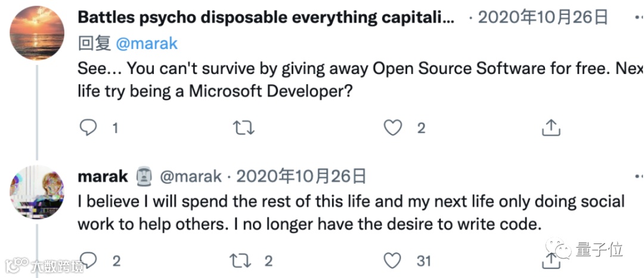Image resolution: width=644 pixels, height=278 pixels.
Task: Click the sunset profile avatar
Action: pos(37,32)
